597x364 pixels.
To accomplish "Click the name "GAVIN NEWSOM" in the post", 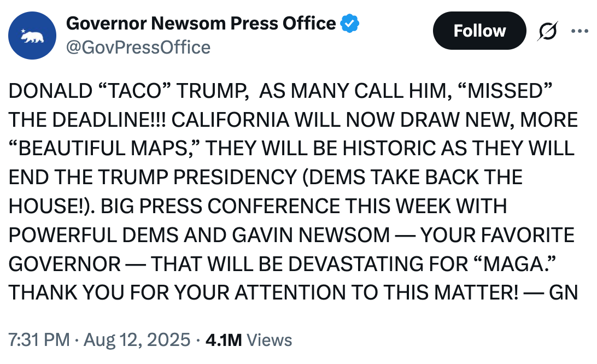I will pos(311,235).
